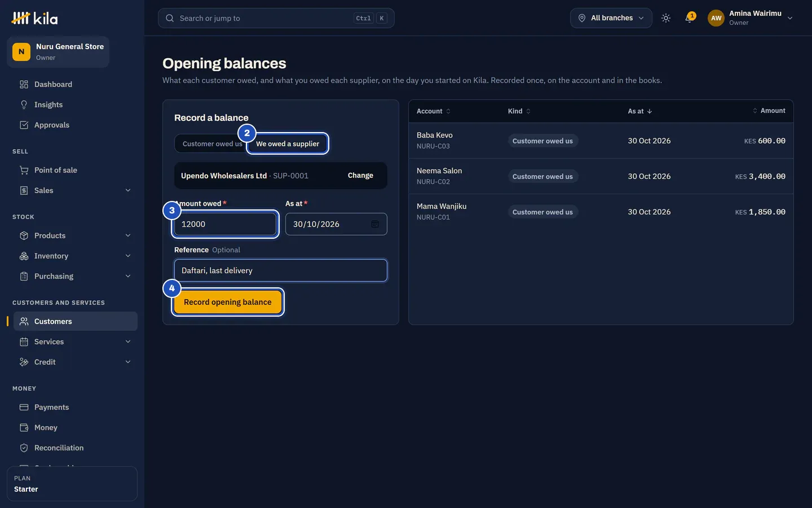
Task: Open Inventory sidebar item
Action: click(76, 256)
